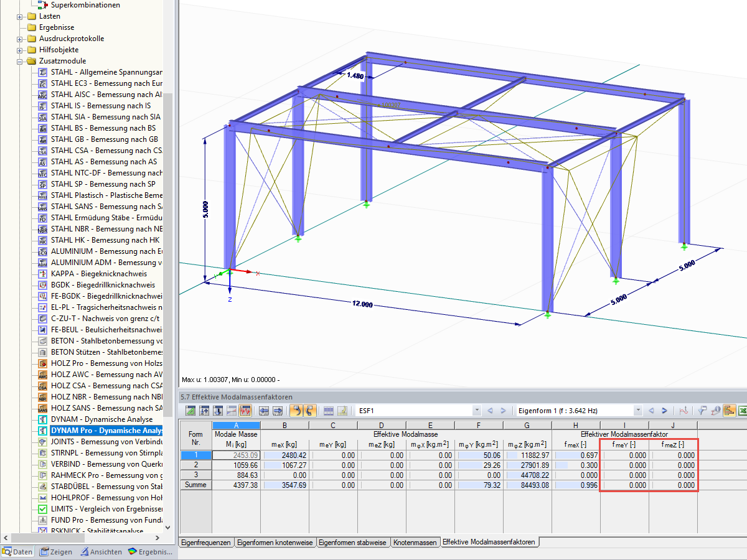The image size is (747, 560).
Task: Click the BETON Stützen module icon
Action: click(42, 352)
